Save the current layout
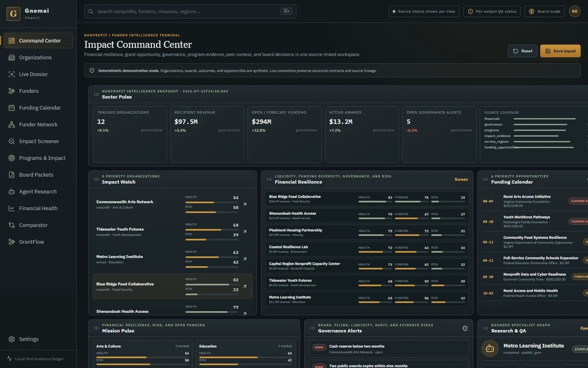 (560, 51)
